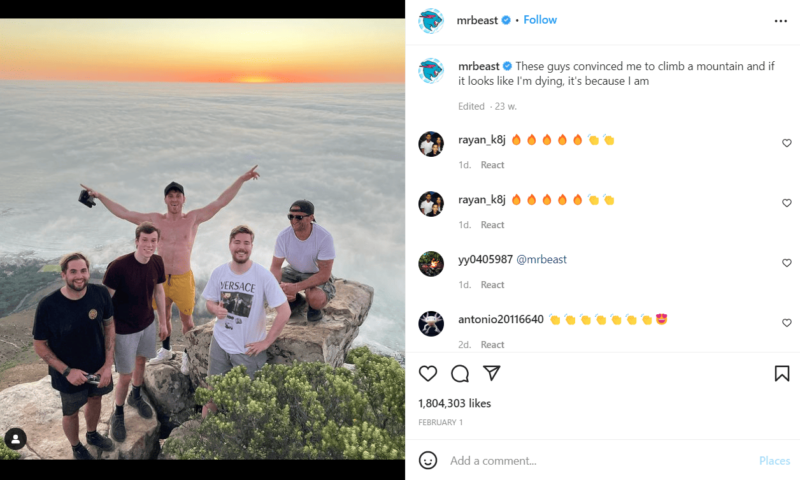This screenshot has height=480, width=800.
Task: Save post with the bookmark icon
Action: 782,373
